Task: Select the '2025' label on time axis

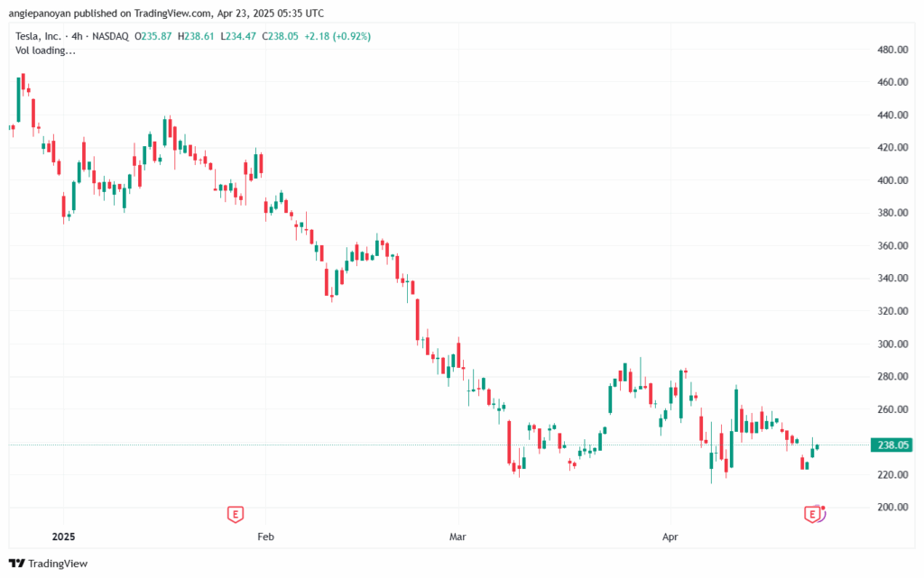Action: [63, 537]
